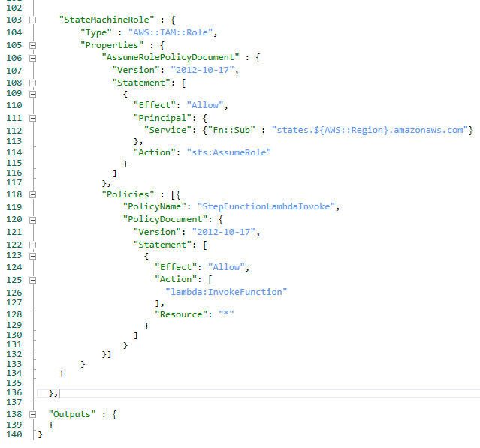Click the "Type" key on line 104

pos(96,32)
